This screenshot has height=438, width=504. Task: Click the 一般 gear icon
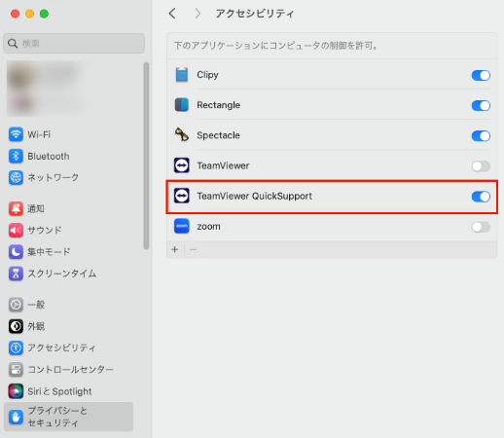click(x=16, y=305)
